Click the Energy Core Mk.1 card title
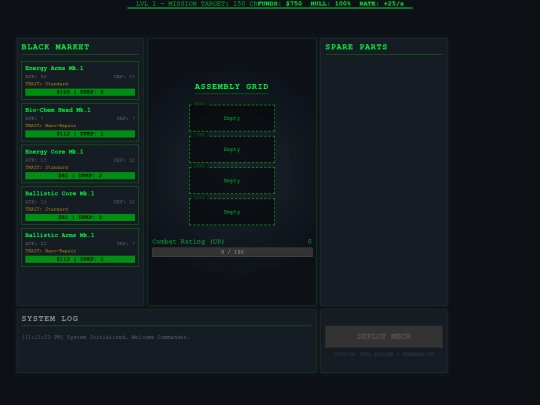540x405 pixels. click(x=54, y=152)
